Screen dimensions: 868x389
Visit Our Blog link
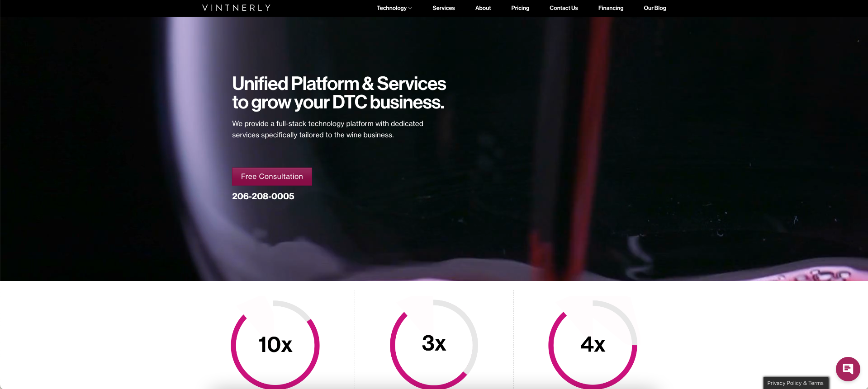coord(655,8)
